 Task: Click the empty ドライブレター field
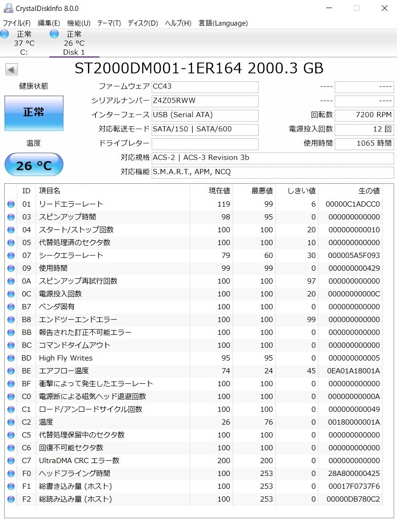pos(205,144)
